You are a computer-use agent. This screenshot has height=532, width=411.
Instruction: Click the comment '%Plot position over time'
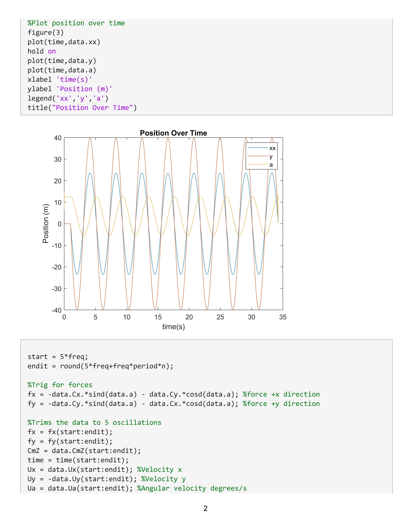[x=76, y=23]
